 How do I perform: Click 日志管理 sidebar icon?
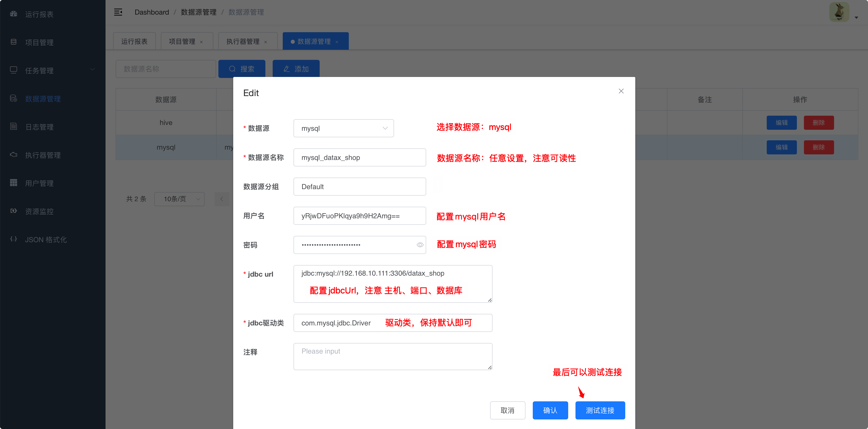[x=14, y=126]
